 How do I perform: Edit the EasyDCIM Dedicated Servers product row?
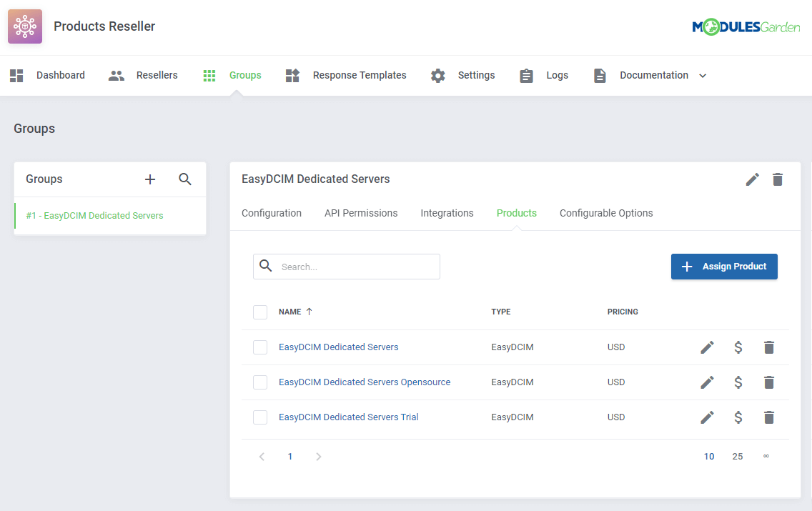point(708,347)
